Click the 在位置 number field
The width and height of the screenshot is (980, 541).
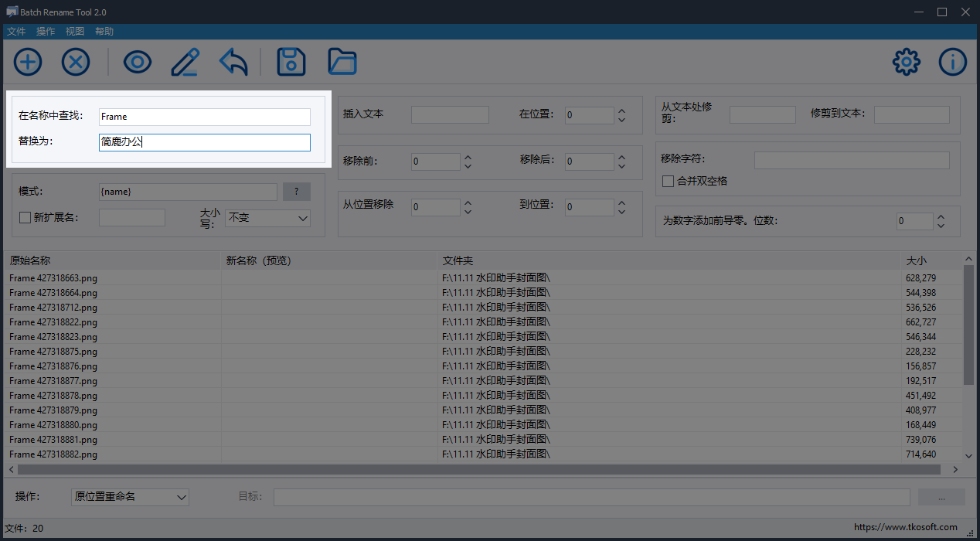[x=588, y=115]
